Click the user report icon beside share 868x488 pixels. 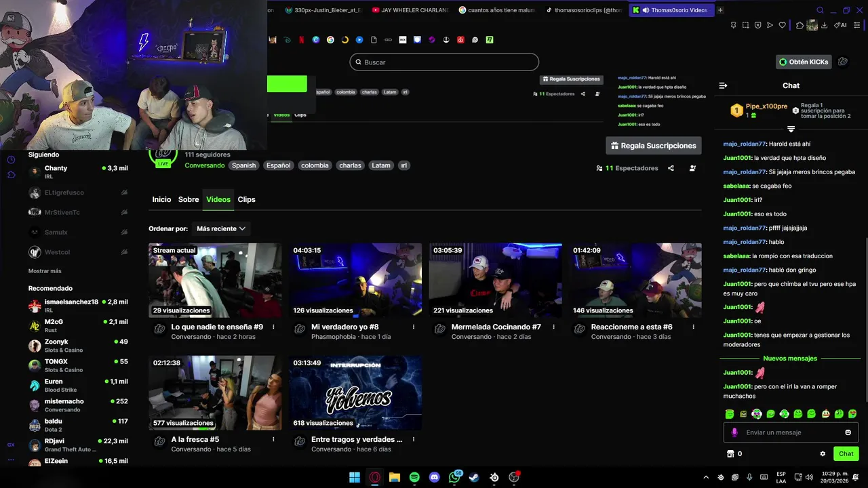(x=692, y=168)
